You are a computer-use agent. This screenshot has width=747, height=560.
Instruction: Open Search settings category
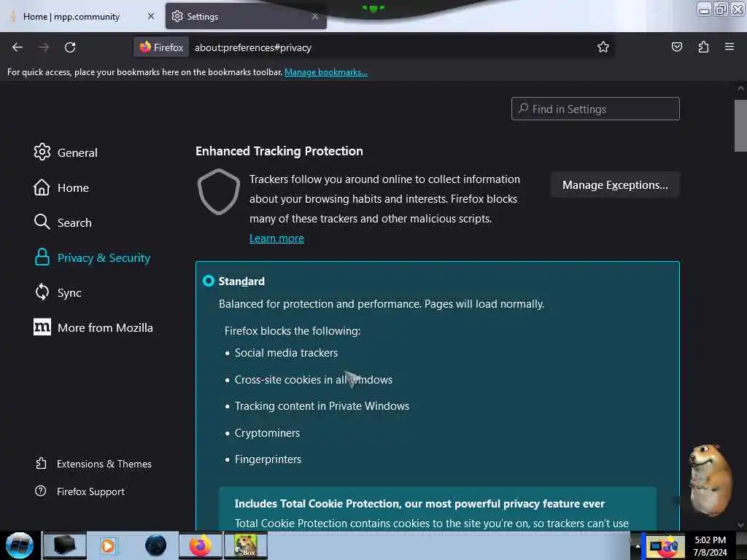point(63,222)
